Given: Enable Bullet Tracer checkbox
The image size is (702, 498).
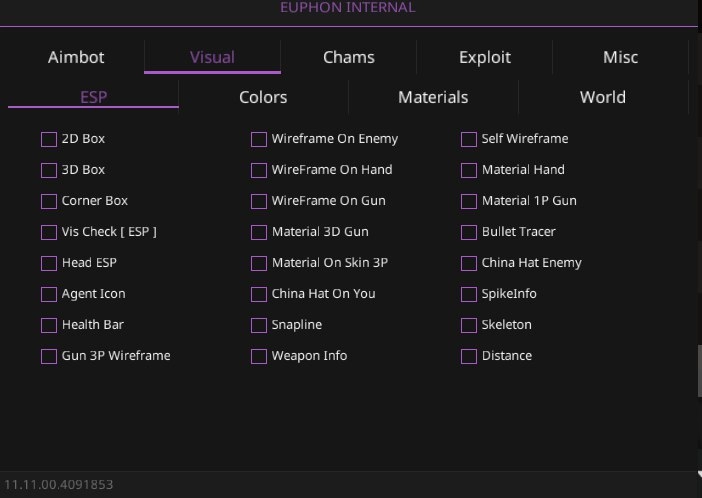Looking at the screenshot, I should (468, 232).
